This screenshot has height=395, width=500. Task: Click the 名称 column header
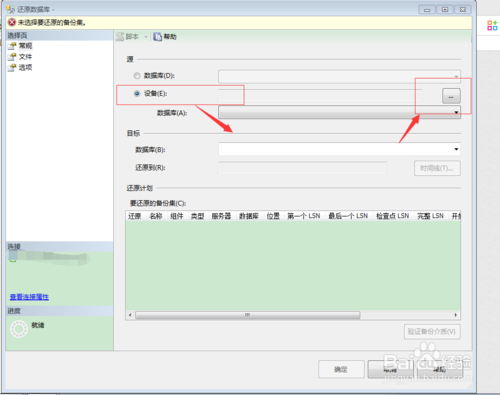[x=156, y=216]
